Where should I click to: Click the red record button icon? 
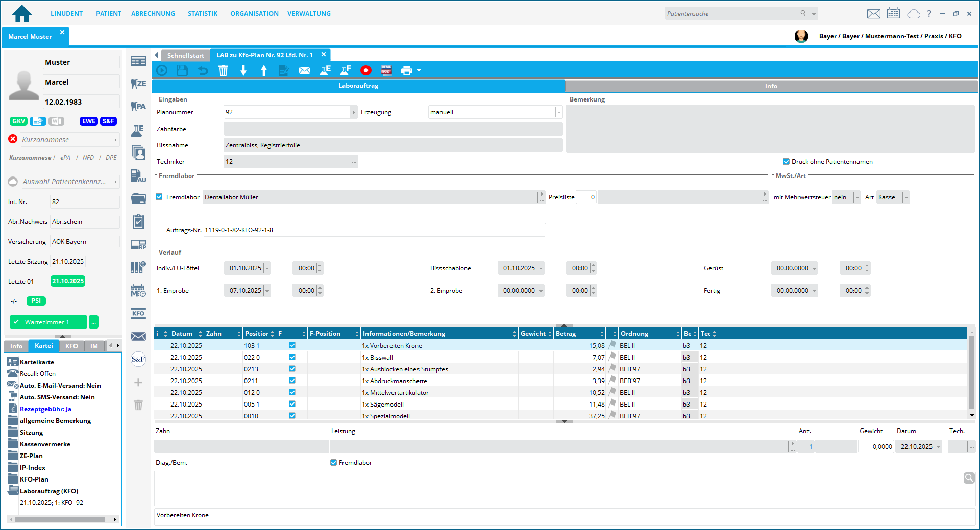[x=365, y=70]
